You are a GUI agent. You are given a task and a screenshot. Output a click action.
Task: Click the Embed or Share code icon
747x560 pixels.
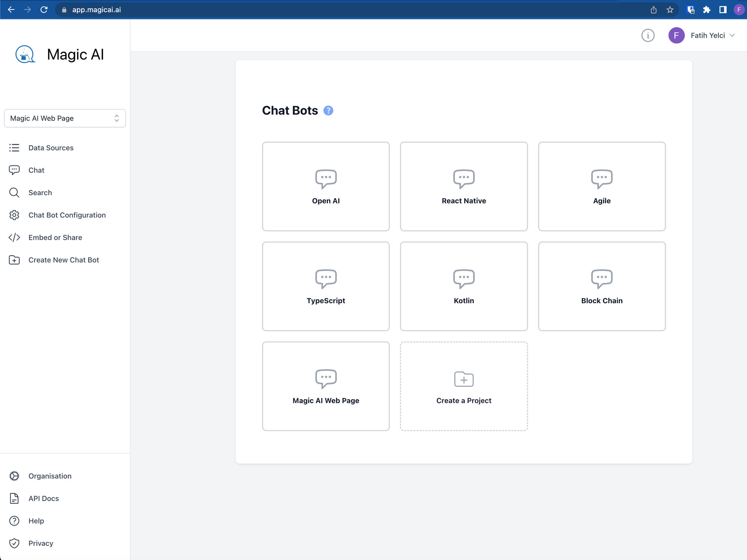pyautogui.click(x=14, y=237)
